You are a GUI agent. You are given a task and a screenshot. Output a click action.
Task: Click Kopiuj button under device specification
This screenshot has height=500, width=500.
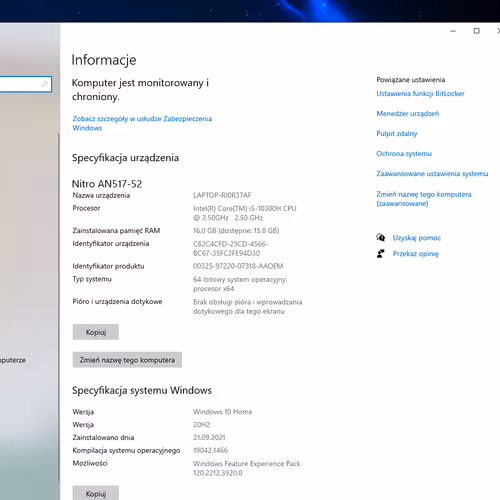(96, 332)
